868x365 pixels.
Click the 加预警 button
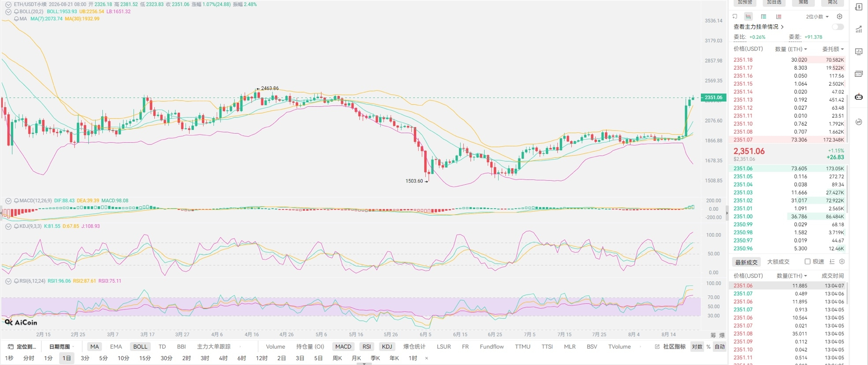pos(745,3)
